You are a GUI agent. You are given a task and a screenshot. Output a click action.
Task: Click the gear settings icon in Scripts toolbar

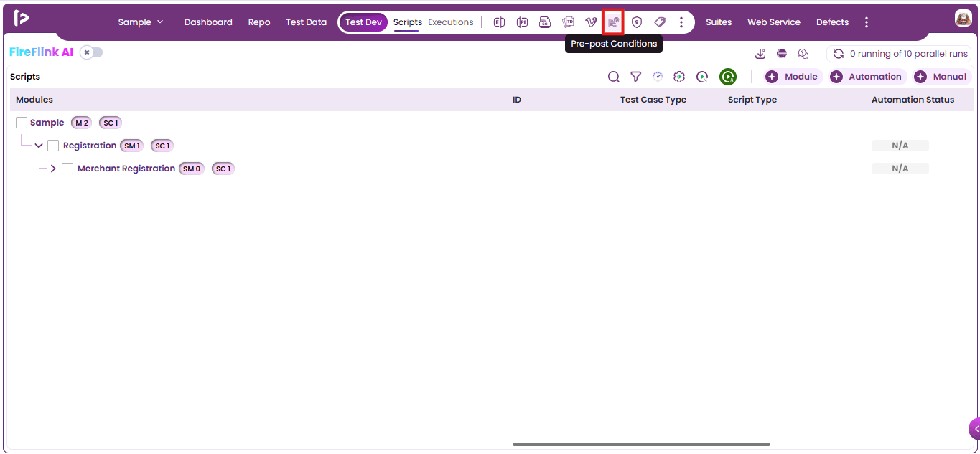tap(679, 77)
